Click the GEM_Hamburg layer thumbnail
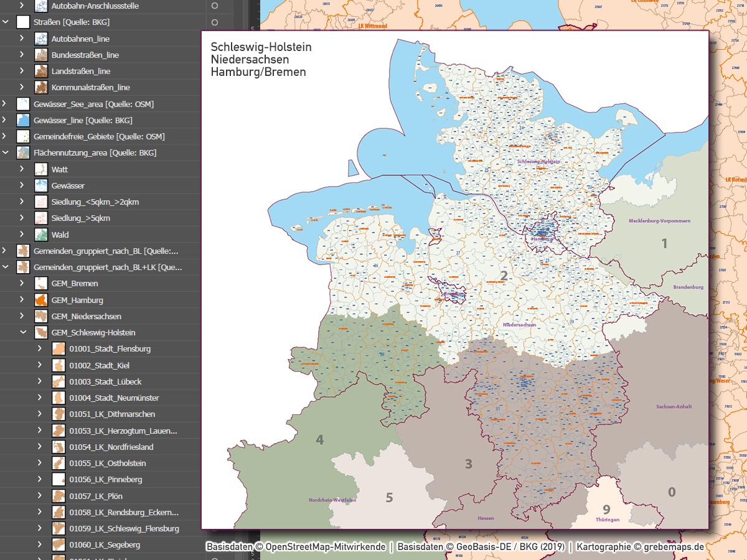The height and width of the screenshot is (560, 747). [x=40, y=299]
